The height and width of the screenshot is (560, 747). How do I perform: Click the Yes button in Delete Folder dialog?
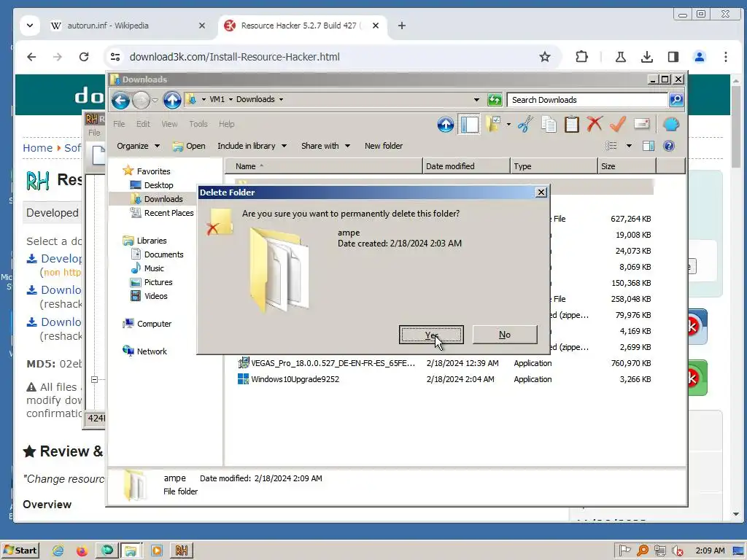pos(431,335)
